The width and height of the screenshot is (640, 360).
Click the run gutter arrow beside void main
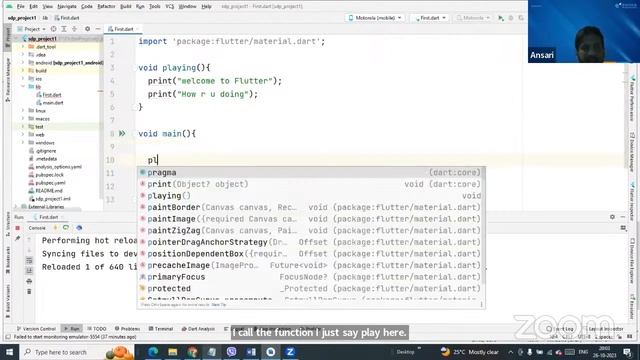click(122, 133)
